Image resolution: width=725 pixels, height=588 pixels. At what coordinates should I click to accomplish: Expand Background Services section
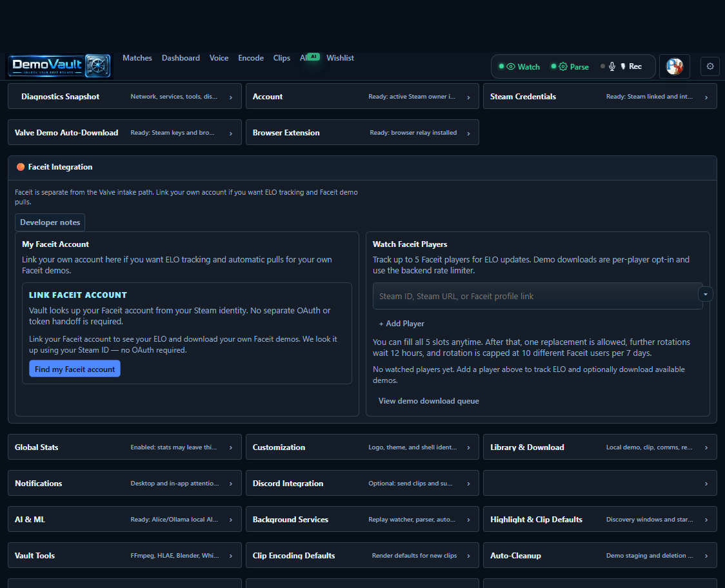pos(362,519)
